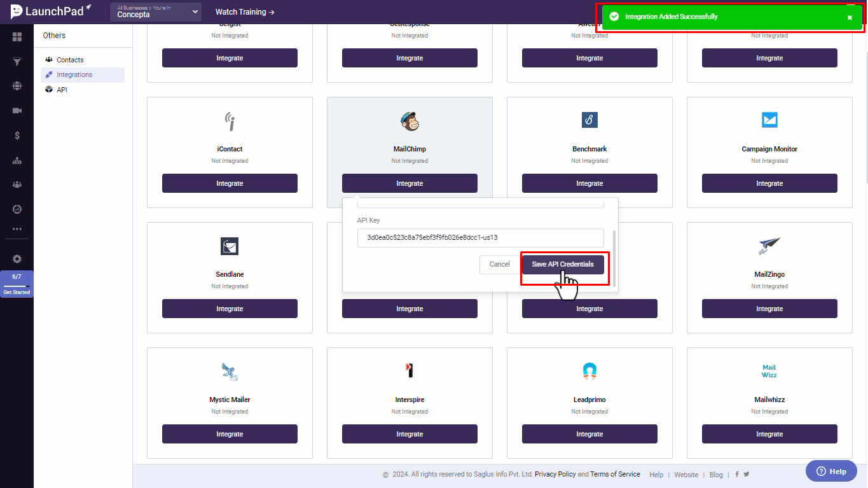Click Integrate under Interspire

click(x=410, y=434)
